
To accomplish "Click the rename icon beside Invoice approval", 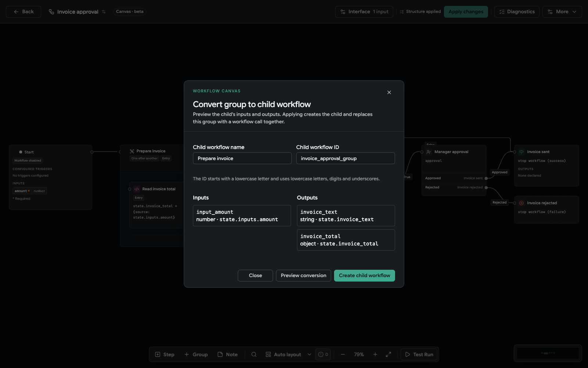I will 104,12.
